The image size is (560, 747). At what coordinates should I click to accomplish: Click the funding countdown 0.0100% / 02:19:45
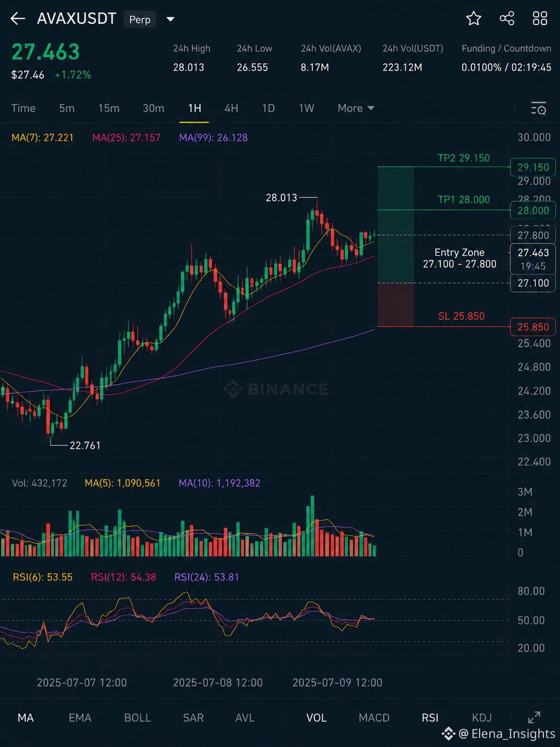[506, 68]
